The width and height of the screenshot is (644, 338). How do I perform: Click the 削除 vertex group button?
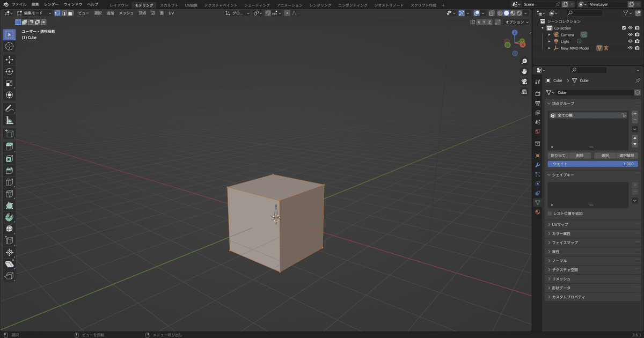[x=580, y=156]
